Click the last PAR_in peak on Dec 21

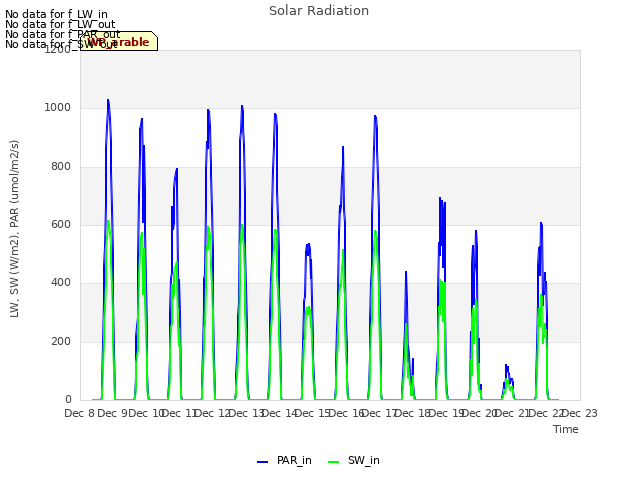tap(541, 224)
